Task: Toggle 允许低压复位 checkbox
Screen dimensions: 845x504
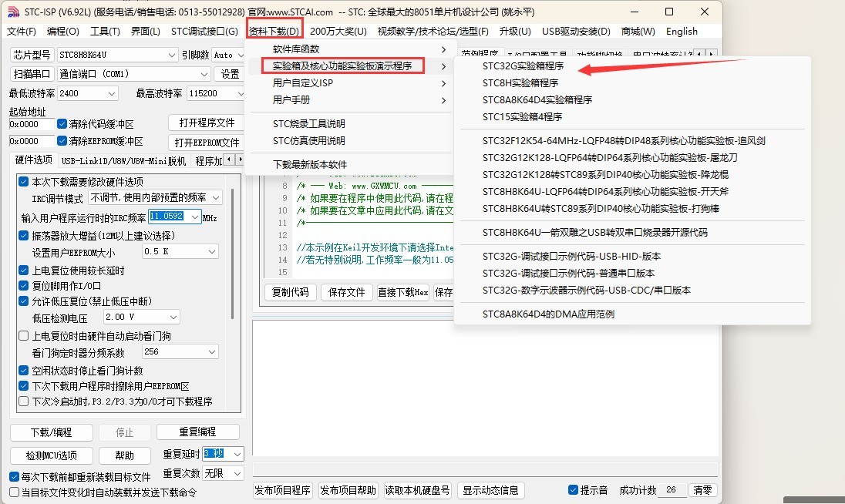Action: coord(23,301)
